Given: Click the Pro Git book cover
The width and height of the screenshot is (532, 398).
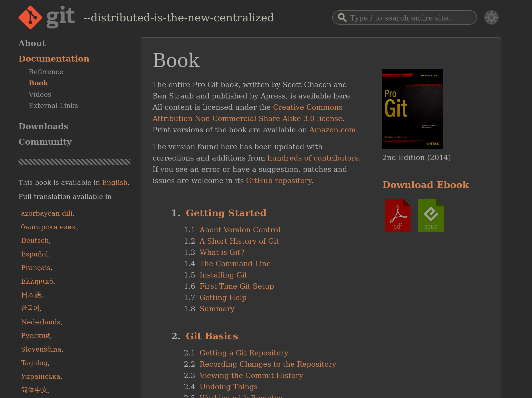Looking at the screenshot, I should pyautogui.click(x=412, y=109).
